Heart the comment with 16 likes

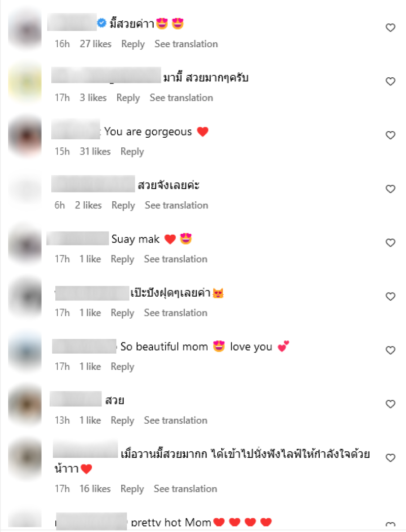[390, 458]
